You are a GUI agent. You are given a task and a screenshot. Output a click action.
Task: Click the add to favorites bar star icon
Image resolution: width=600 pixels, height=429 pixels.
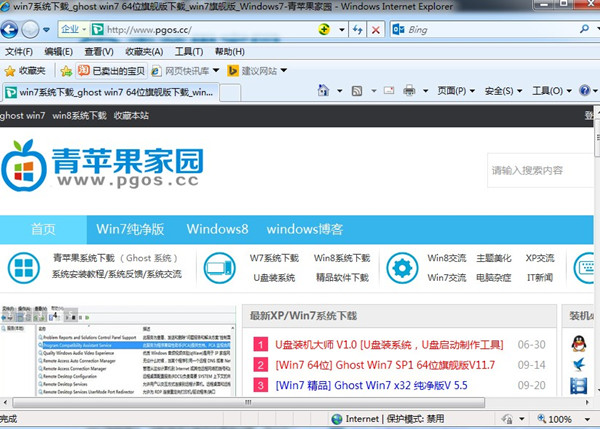pos(66,71)
